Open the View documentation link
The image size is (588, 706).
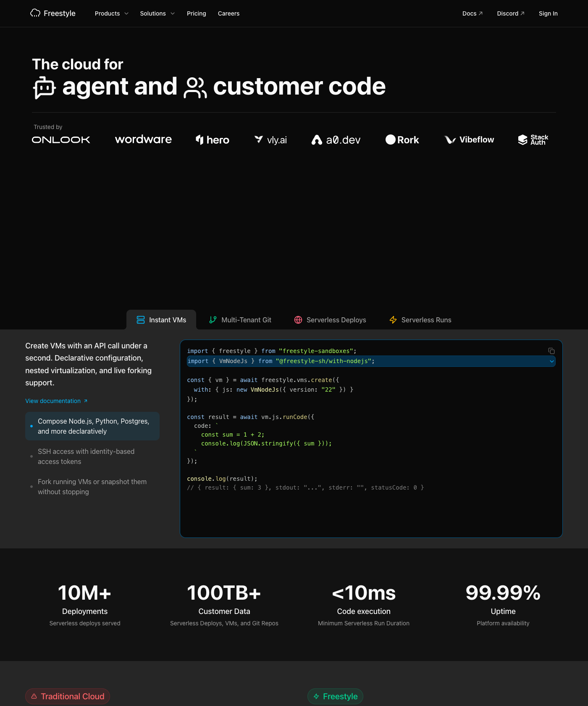[x=56, y=401]
